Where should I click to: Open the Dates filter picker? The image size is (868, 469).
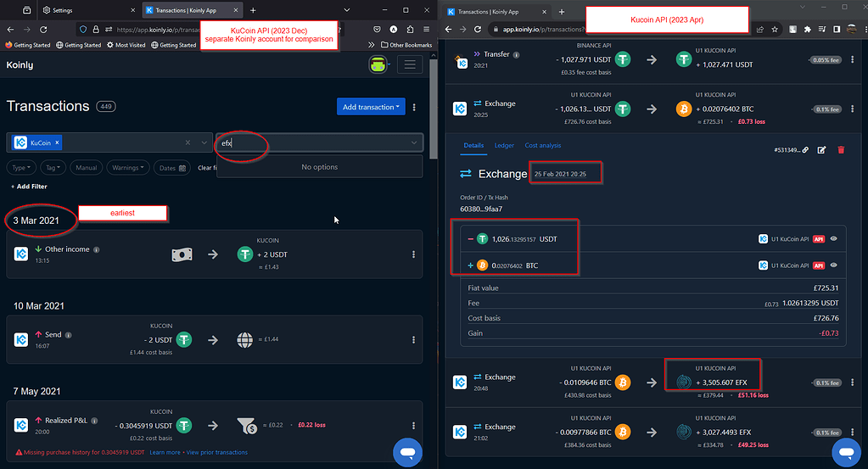pos(172,168)
